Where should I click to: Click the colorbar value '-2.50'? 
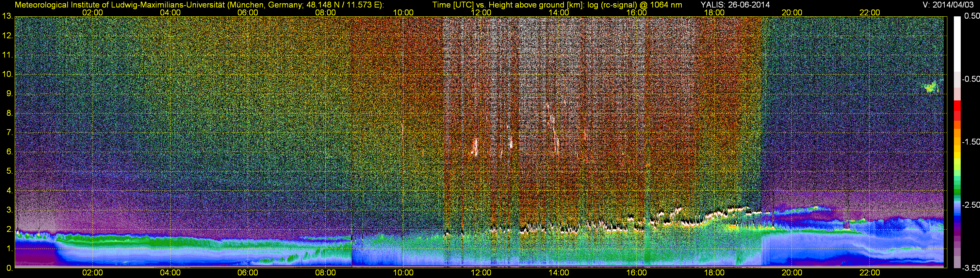point(971,205)
